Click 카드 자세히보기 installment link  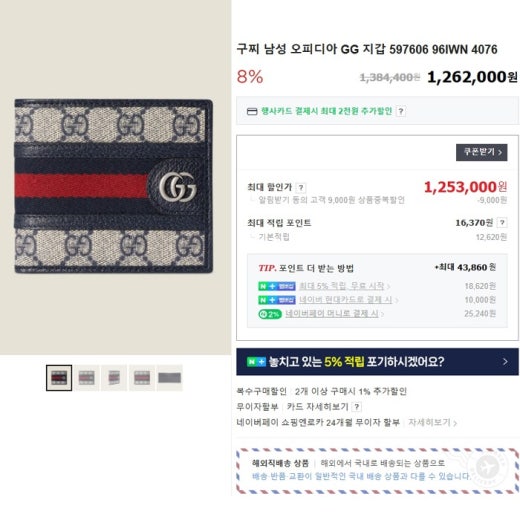[317, 407]
